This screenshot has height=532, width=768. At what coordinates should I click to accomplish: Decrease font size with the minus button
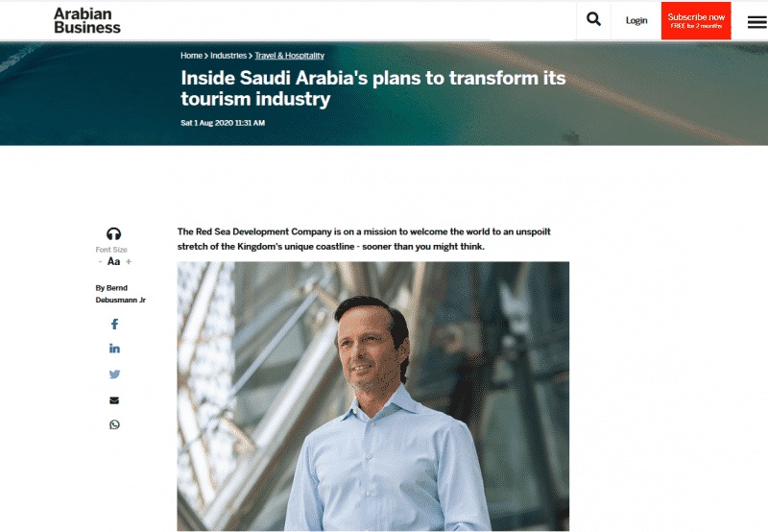(x=101, y=261)
